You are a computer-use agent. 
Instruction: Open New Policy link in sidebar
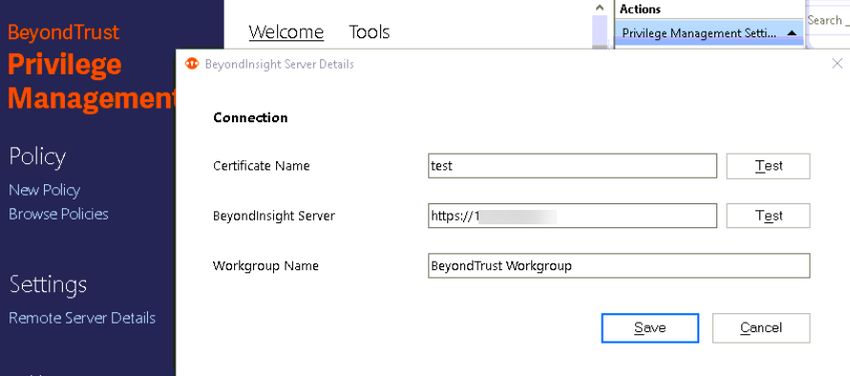[44, 190]
